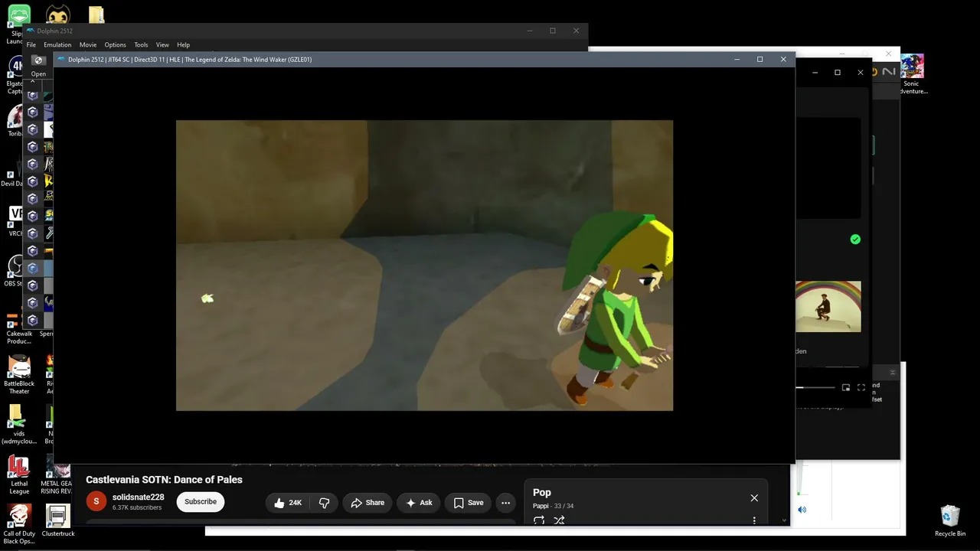This screenshot has width=980, height=551.
Task: Open the Sonic Adventure desktop shortcut
Action: [912, 73]
